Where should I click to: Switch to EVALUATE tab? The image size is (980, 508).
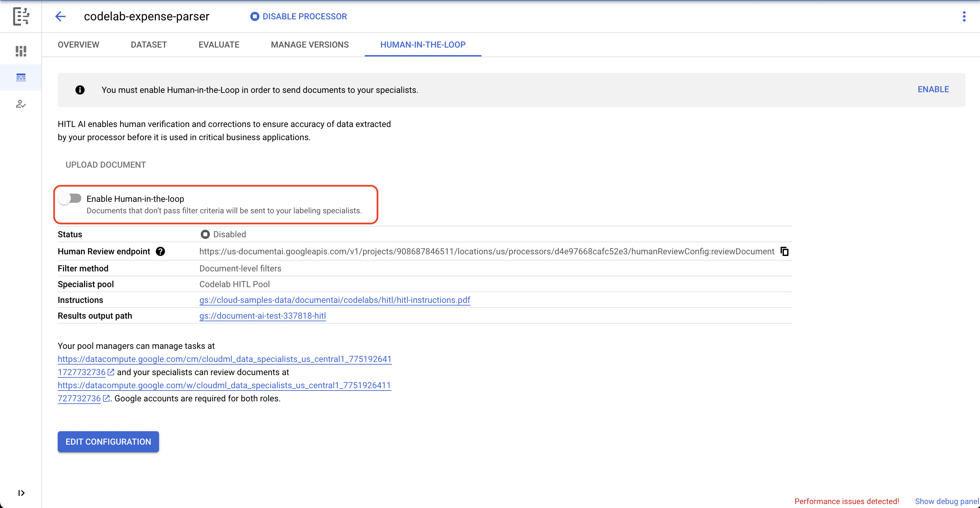coord(219,44)
